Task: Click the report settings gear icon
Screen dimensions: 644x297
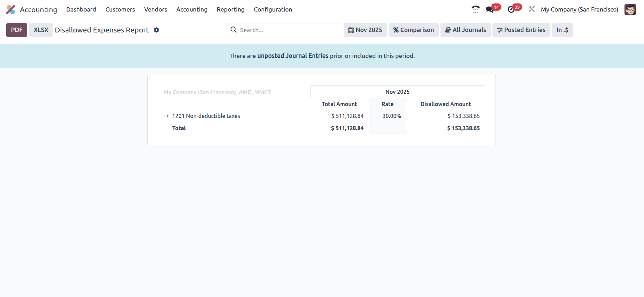Action: click(x=156, y=30)
